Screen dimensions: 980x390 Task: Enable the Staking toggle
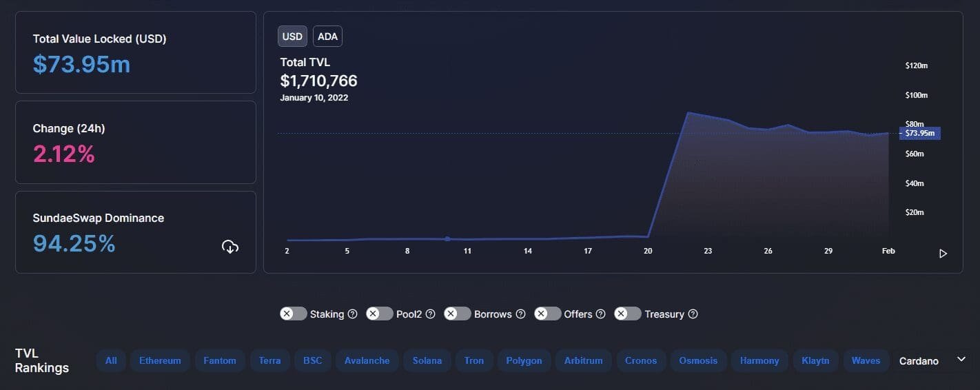point(294,314)
